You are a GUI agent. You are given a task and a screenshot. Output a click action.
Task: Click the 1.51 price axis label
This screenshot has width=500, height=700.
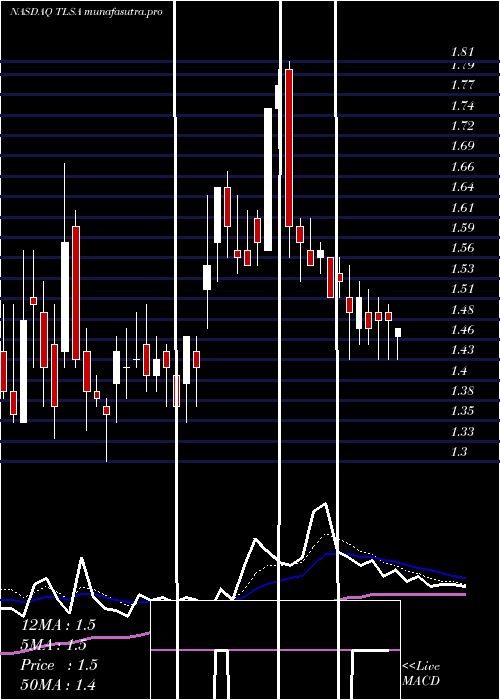462,289
